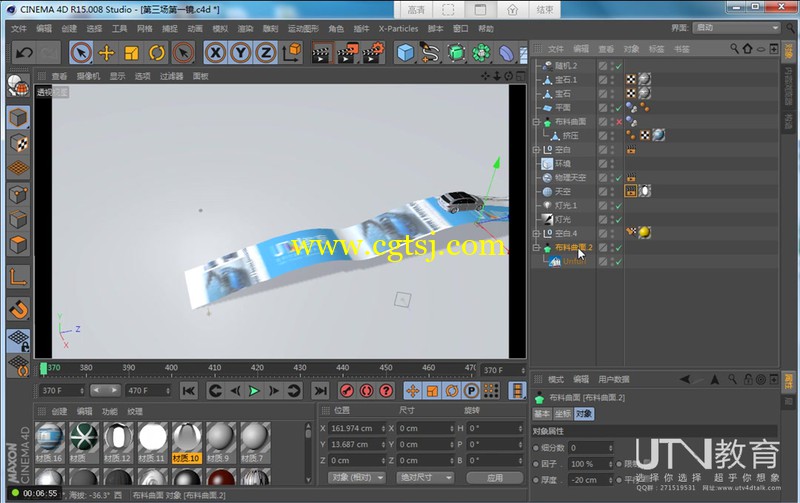This screenshot has height=503, width=800.
Task: Open the 对象(相对) coordinate dropdown
Action: point(356,477)
